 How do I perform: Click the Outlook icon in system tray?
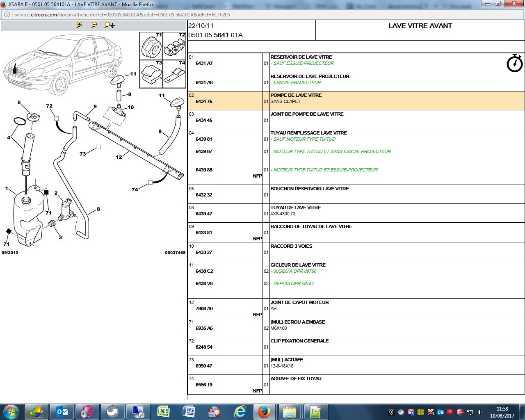[441, 412]
